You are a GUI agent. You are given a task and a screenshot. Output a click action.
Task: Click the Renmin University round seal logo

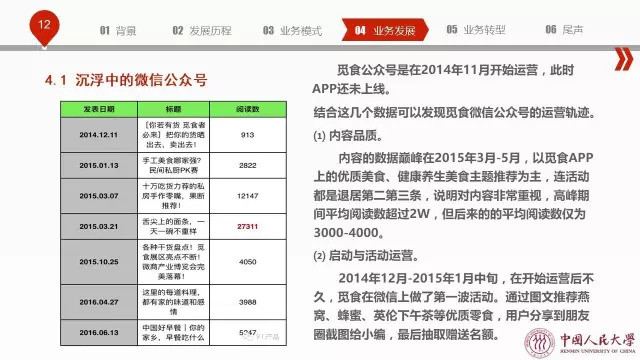(x=539, y=342)
